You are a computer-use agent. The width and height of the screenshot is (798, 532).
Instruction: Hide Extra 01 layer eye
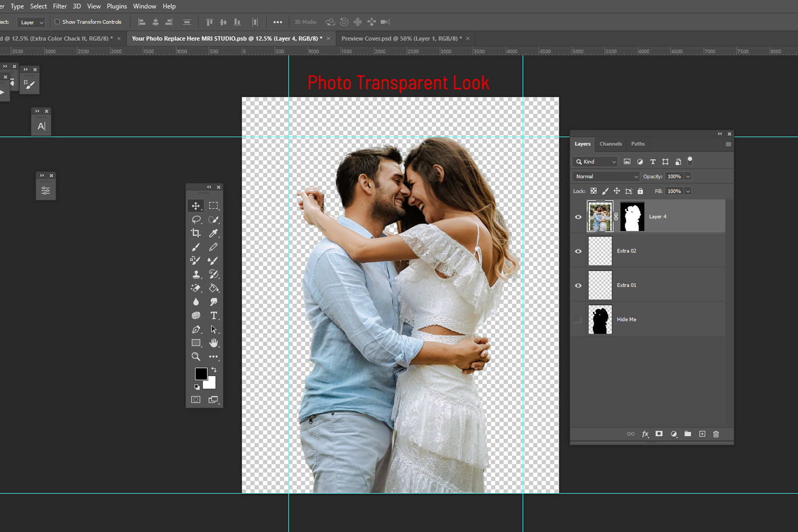[x=578, y=285]
